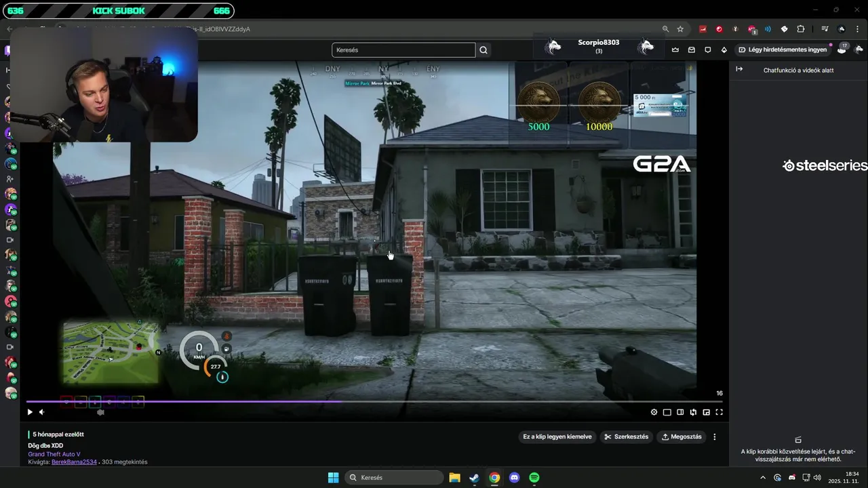Image resolution: width=868 pixels, height=488 pixels.
Task: Switch to Chrome on the taskbar
Action: pos(494,478)
